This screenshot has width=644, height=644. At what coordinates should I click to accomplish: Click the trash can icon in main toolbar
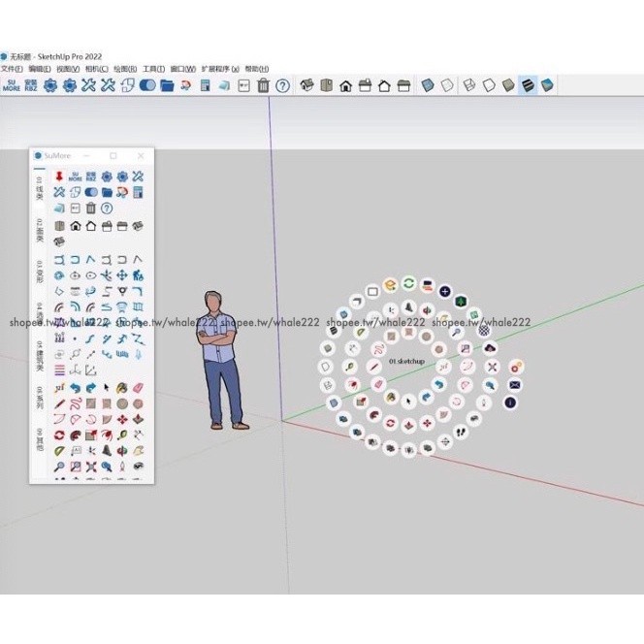263,85
